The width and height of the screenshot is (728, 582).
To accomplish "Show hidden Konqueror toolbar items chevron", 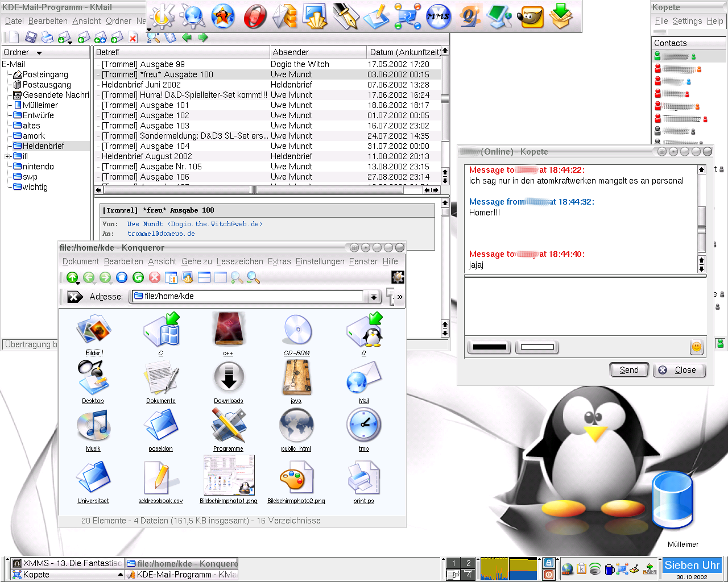I will [400, 297].
